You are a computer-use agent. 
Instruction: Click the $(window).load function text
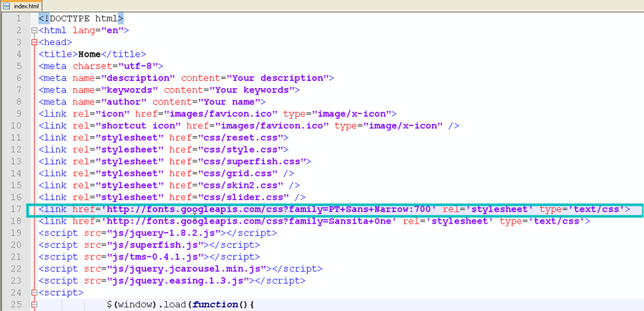point(181,305)
